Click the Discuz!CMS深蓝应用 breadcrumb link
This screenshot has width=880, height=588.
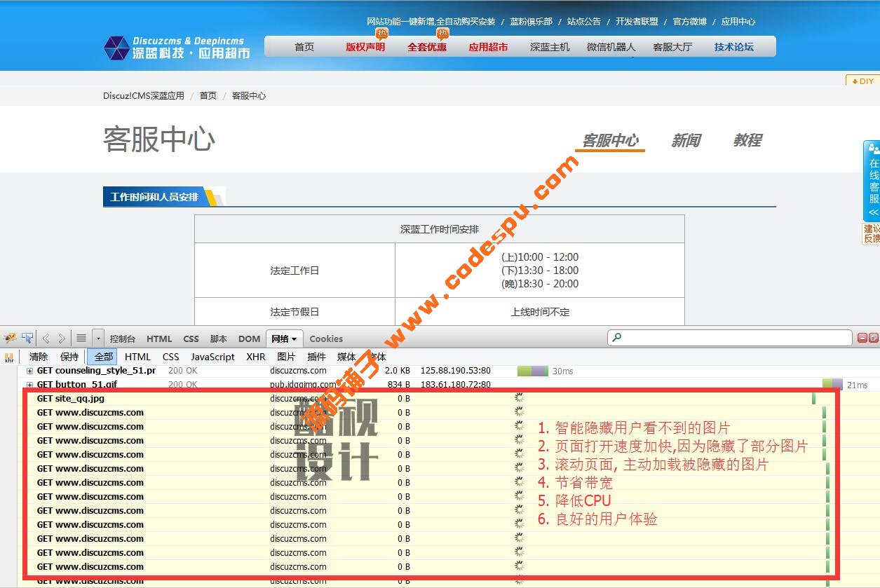tap(144, 96)
